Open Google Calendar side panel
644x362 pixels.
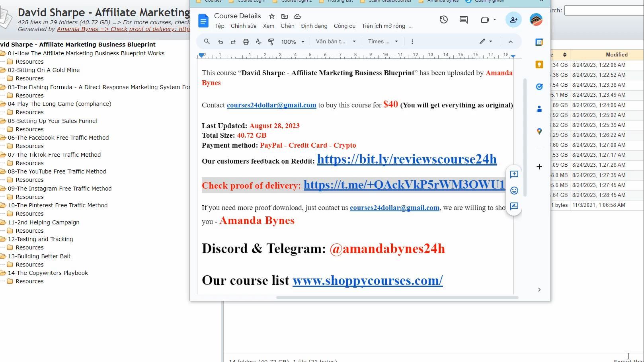click(x=539, y=42)
